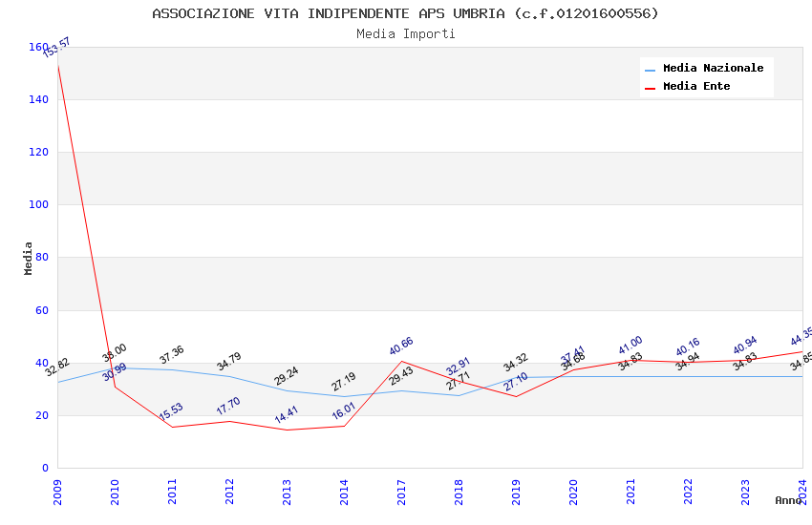Click the 16.01 data label

pos(344,410)
